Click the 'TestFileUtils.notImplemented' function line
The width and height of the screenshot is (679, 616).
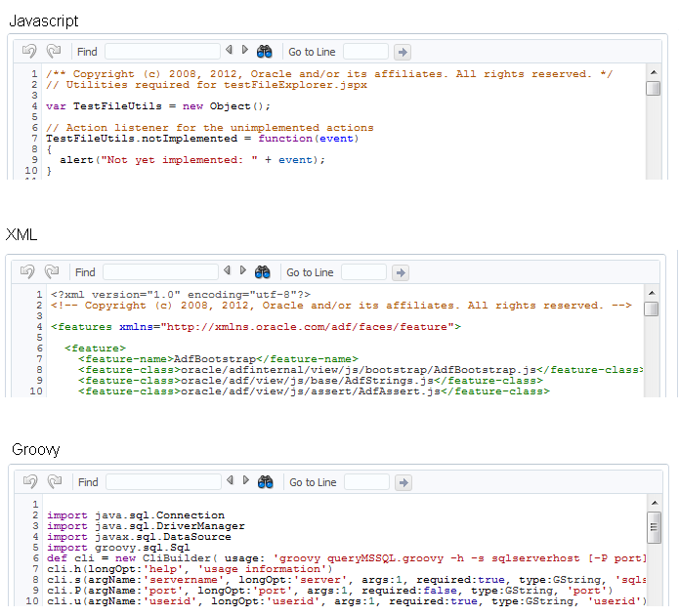pyautogui.click(x=202, y=139)
